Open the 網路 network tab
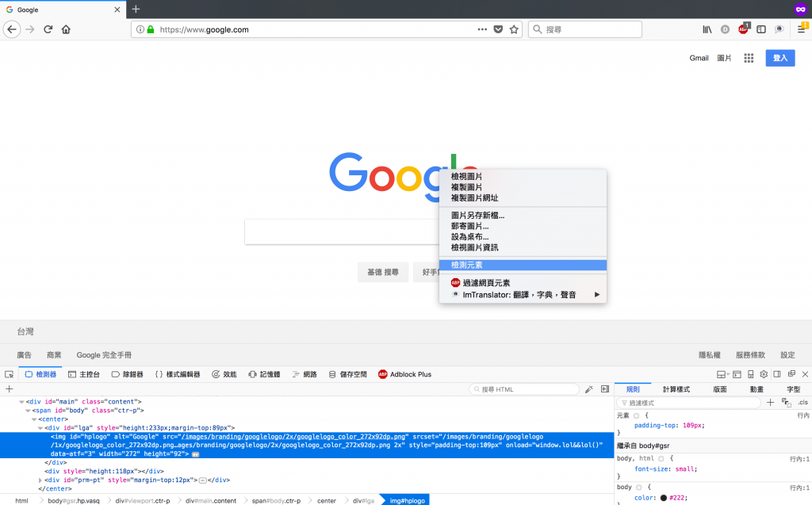The height and width of the screenshot is (505, 812). (304, 374)
